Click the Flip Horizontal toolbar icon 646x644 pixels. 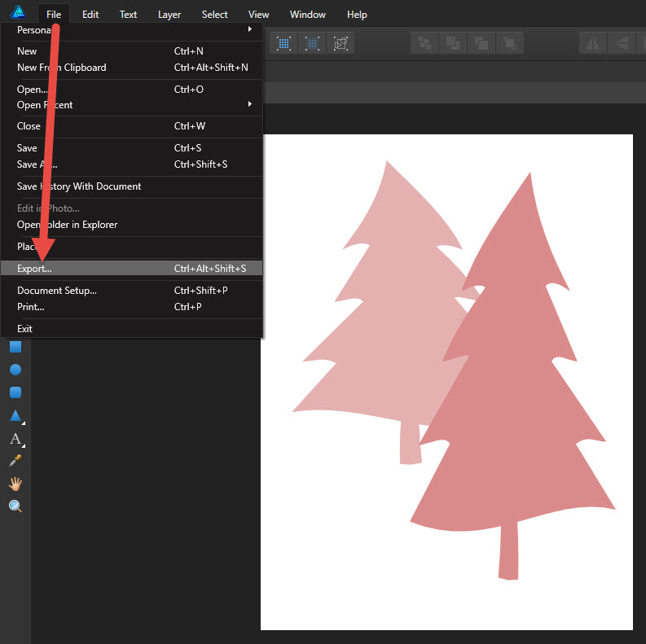tap(593, 43)
